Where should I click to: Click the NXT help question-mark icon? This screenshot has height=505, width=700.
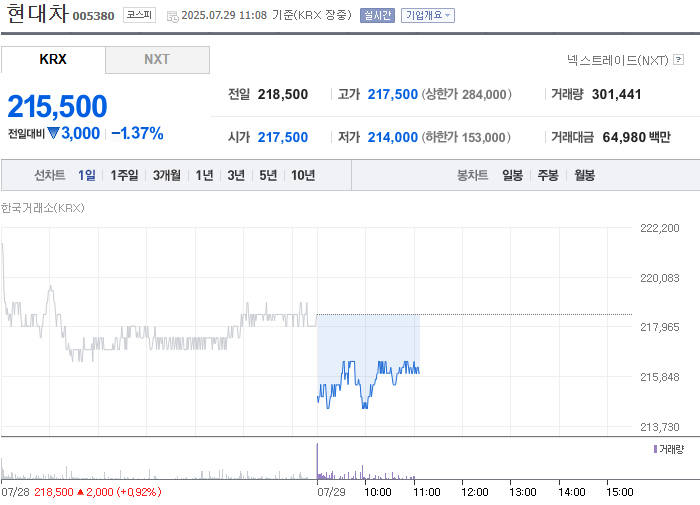[678, 59]
